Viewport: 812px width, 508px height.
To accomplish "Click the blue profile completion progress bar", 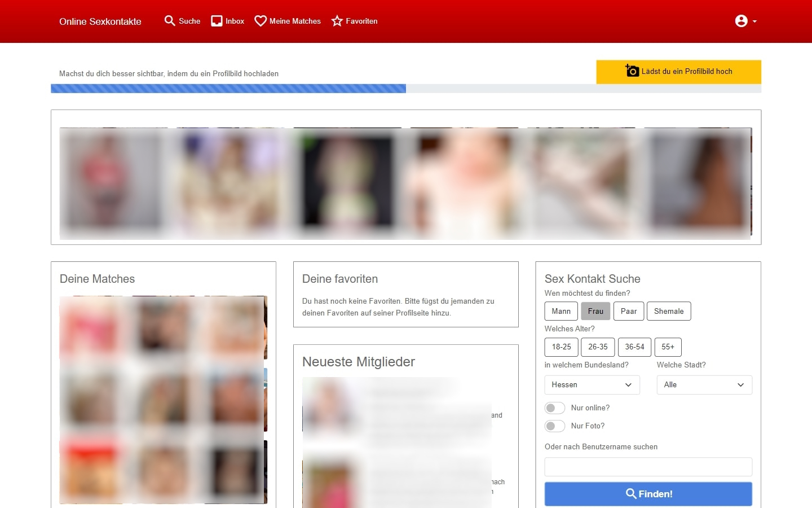I will [x=228, y=89].
